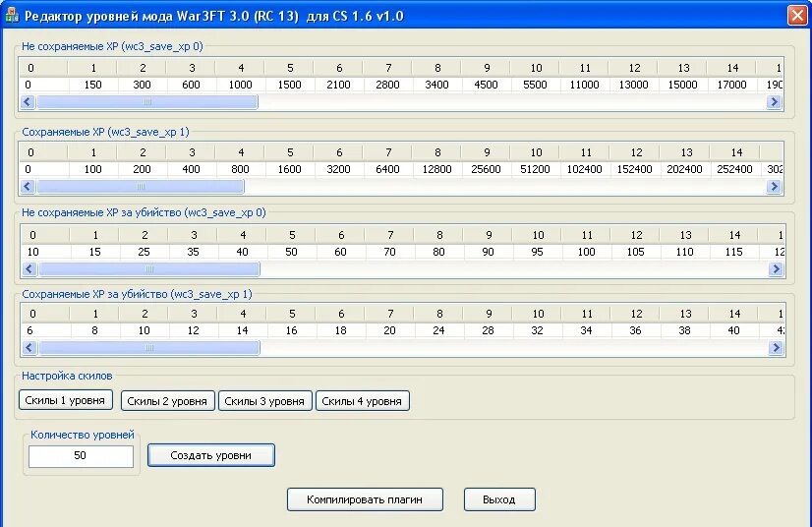Viewport: 812px width, 527px height.
Task: Click the Выход button
Action: [x=499, y=499]
